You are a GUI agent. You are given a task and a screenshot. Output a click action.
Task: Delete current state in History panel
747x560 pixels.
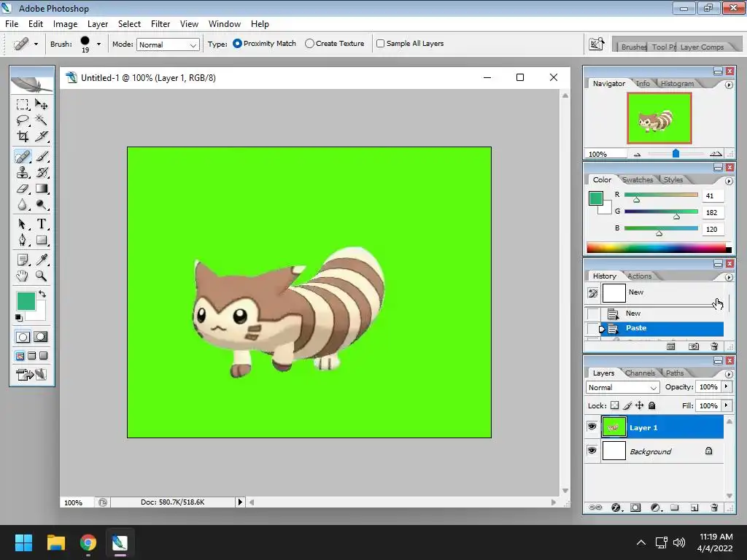click(714, 346)
